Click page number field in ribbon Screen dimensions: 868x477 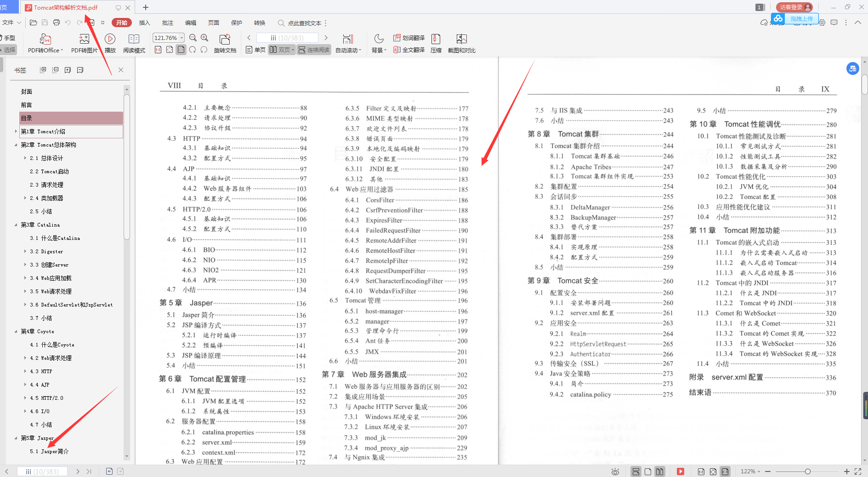(x=287, y=38)
